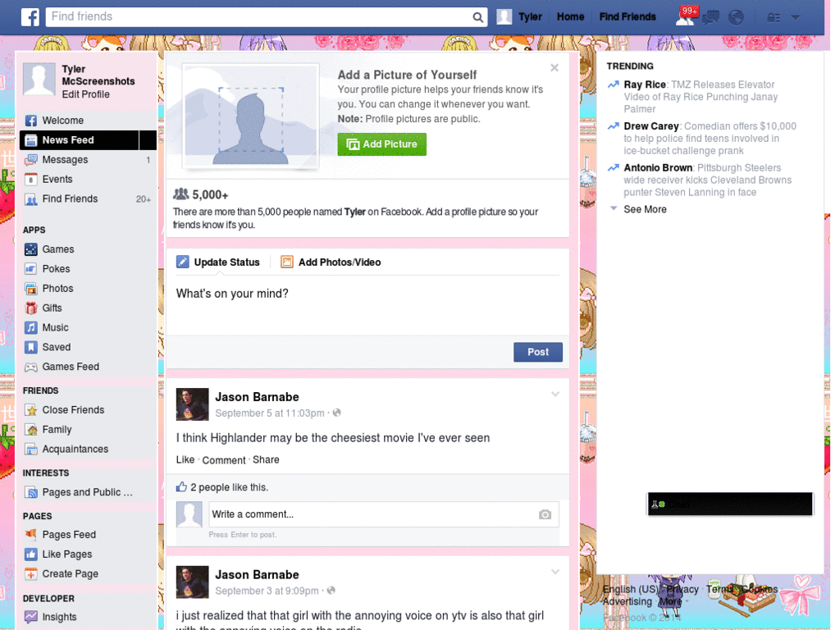Viewport: 840px width, 630px height.
Task: Share the Highlander movie post
Action: [x=266, y=459]
